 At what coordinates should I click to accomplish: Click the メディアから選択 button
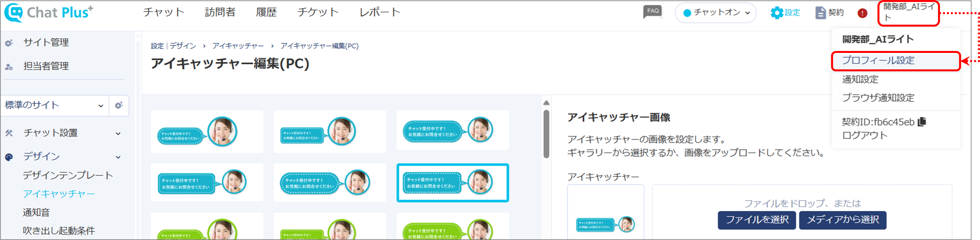[x=843, y=220]
